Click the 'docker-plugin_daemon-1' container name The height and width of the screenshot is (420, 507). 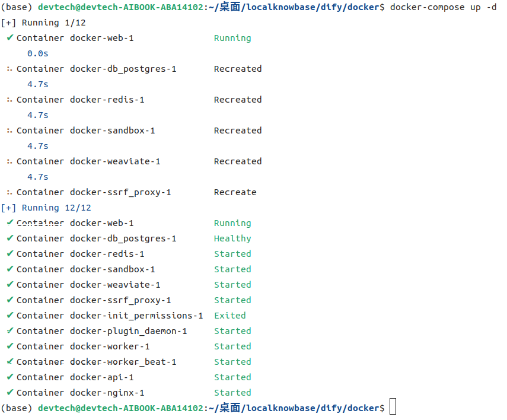pos(128,332)
